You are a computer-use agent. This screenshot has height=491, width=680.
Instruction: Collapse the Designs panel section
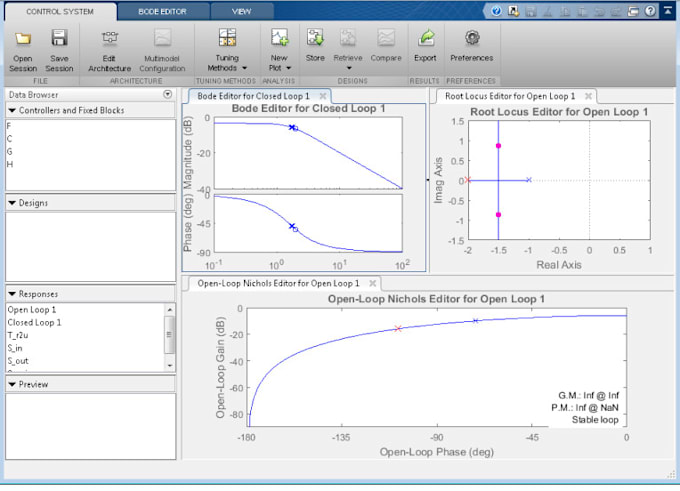pyautogui.click(x=11, y=202)
